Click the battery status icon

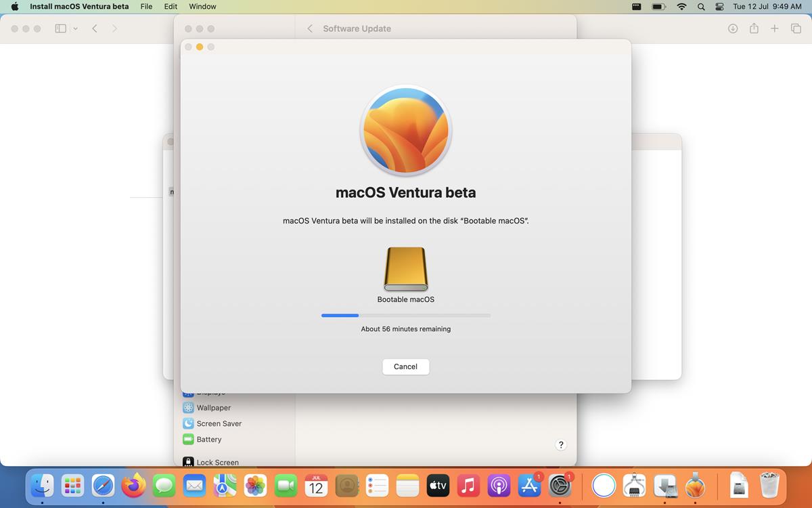click(x=658, y=6)
